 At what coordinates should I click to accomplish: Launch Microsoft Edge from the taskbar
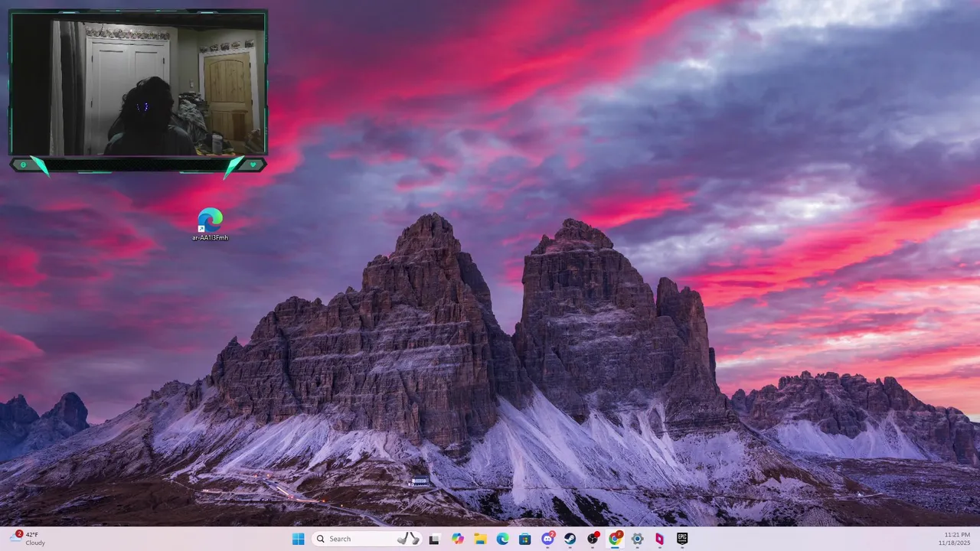tap(502, 539)
